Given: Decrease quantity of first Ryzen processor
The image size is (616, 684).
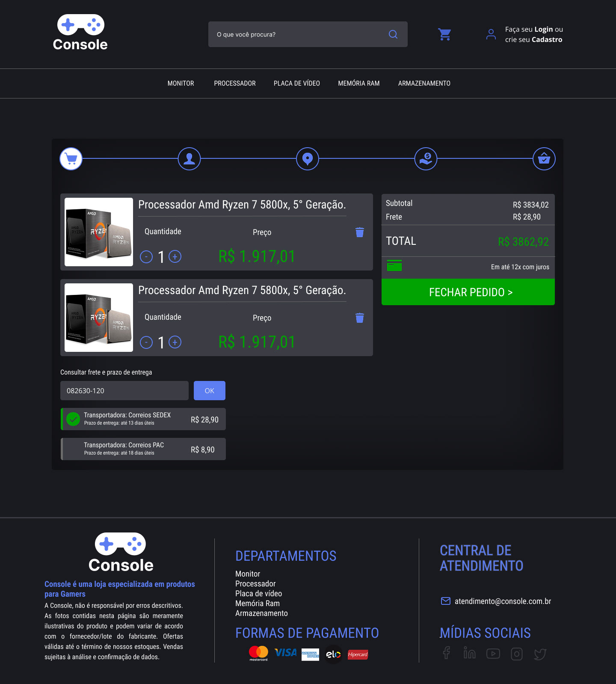Looking at the screenshot, I should (146, 257).
